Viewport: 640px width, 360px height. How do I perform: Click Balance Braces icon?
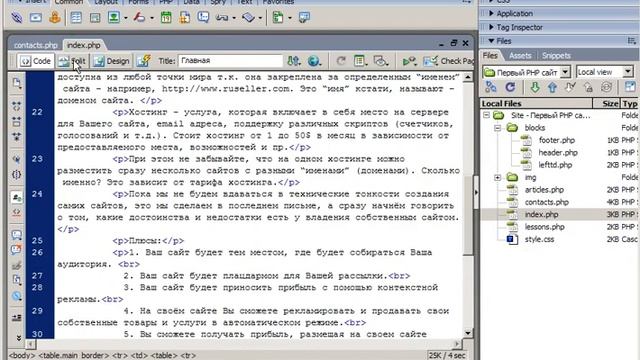(17, 174)
